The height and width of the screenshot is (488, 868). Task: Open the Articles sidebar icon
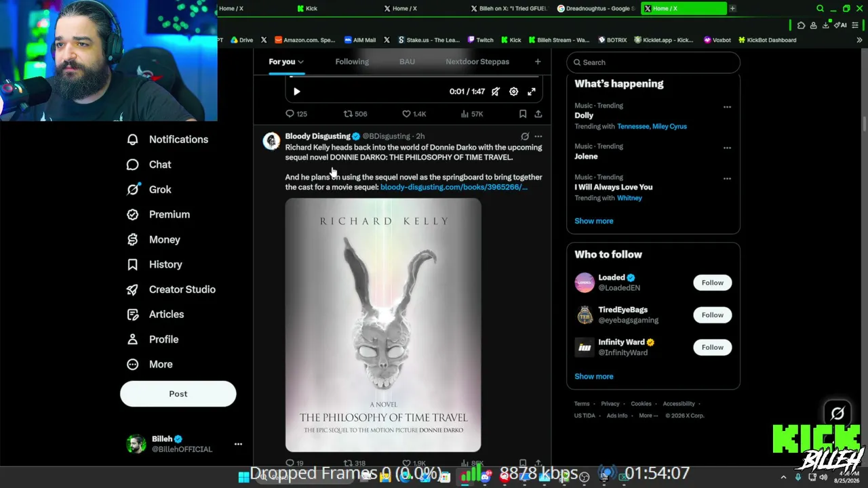(x=133, y=314)
